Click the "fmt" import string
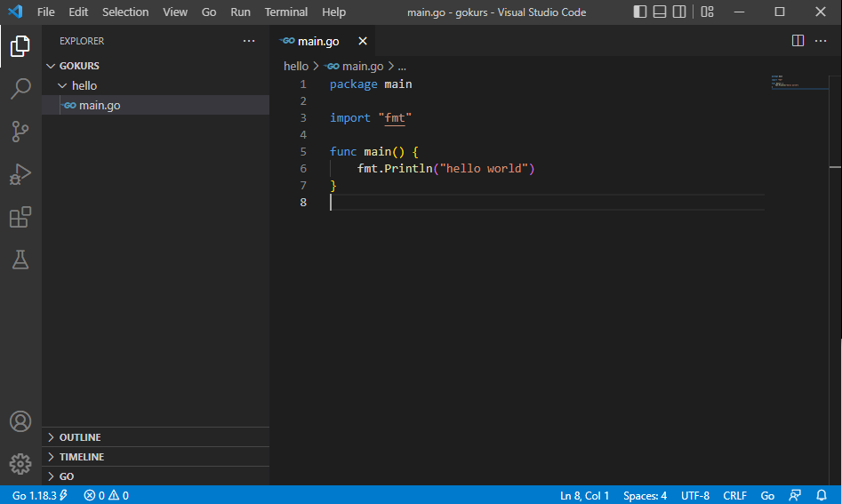 (395, 118)
